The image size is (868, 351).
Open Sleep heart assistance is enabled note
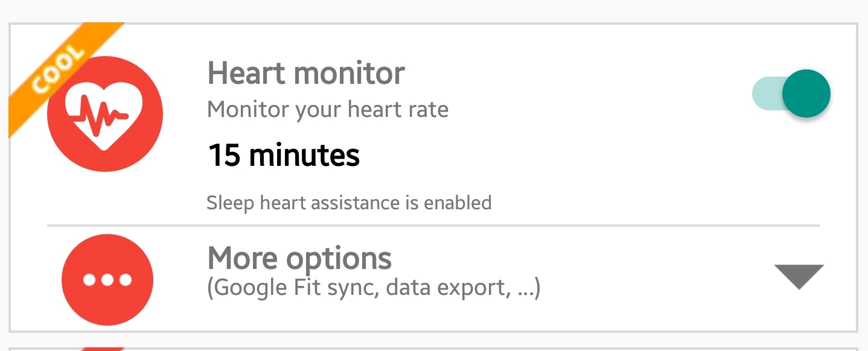349,203
